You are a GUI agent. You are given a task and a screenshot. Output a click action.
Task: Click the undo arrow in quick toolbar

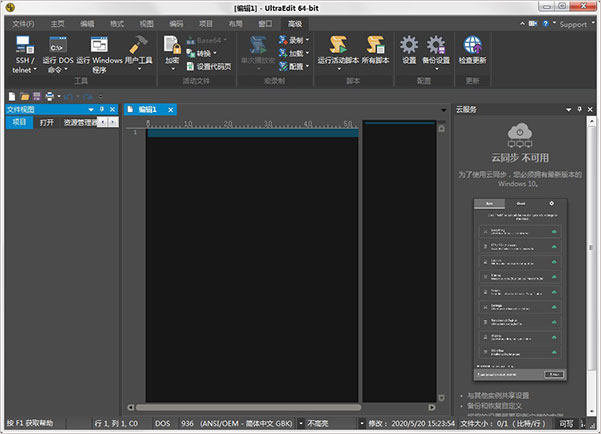69,96
